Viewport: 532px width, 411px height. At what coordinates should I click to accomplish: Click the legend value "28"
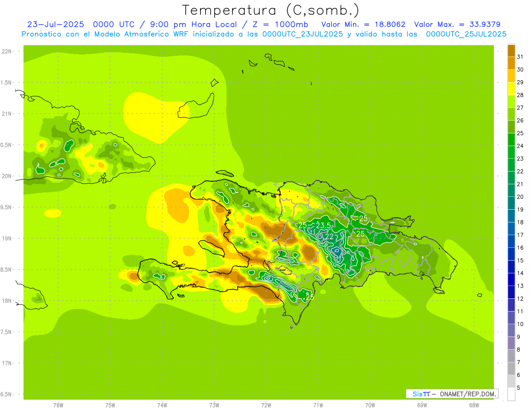click(520, 95)
